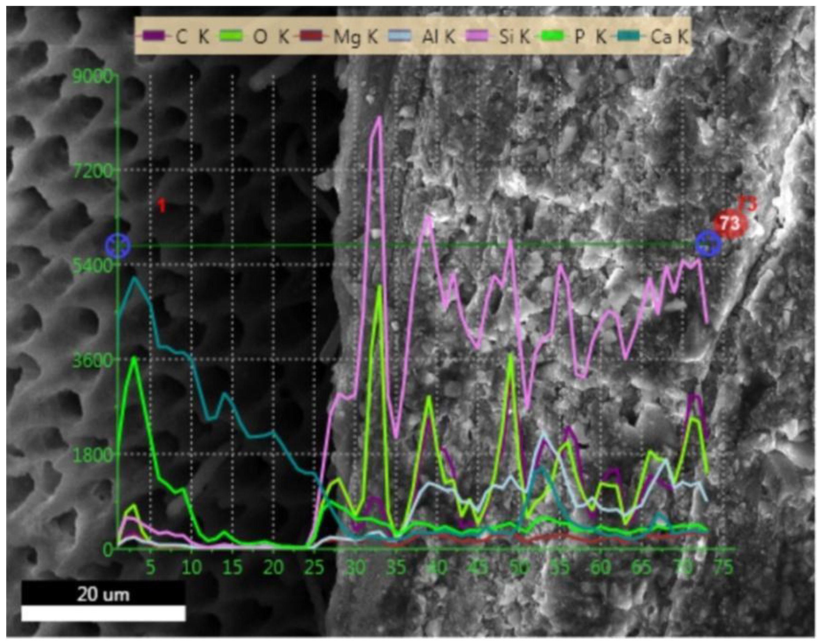Click the 9000 y-axis label
Screen dimensions: 822x644
pyautogui.click(x=93, y=77)
